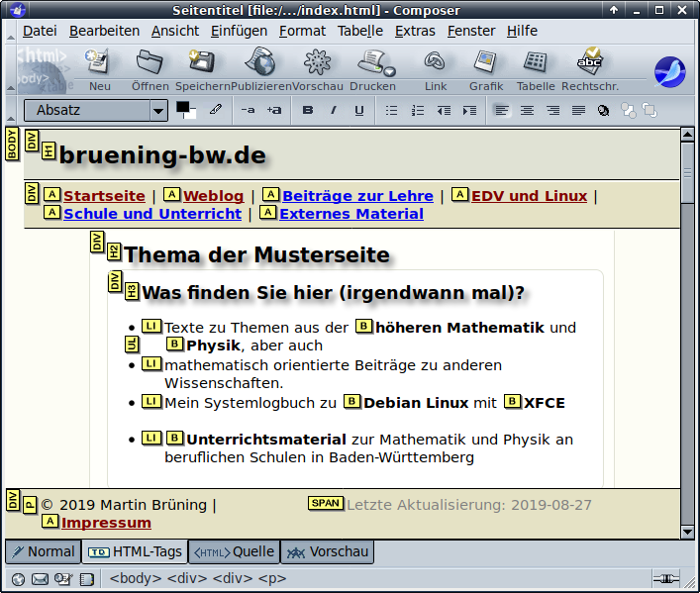Open the Vorschau browser preview icon
The image size is (700, 593).
tap(317, 63)
